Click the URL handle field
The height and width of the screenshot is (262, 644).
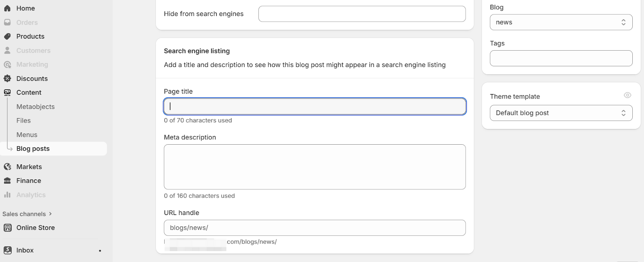tap(314, 228)
